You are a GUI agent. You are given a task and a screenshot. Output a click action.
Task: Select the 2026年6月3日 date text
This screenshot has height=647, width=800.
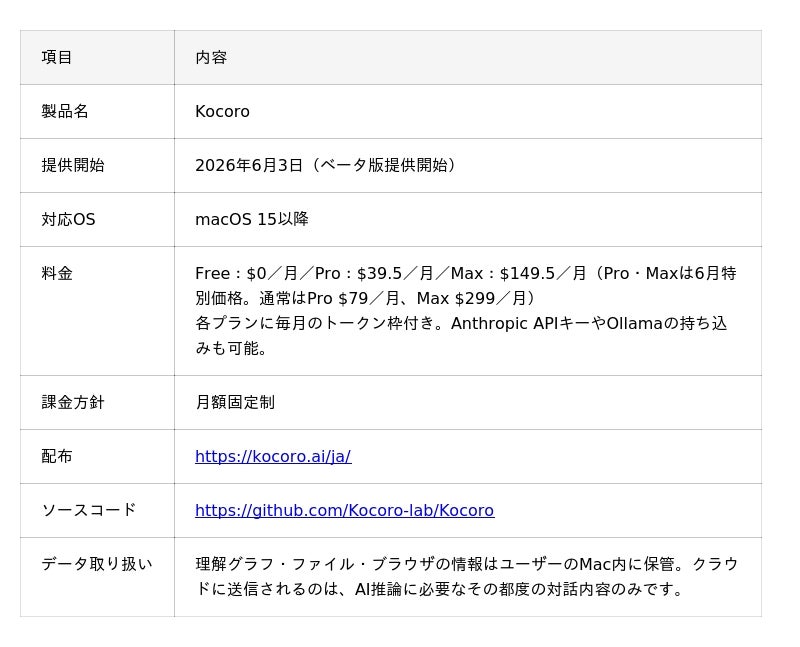[x=249, y=165]
